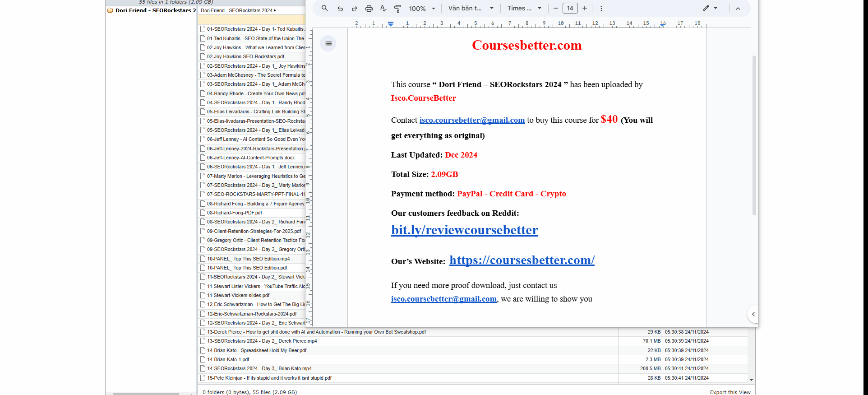Click the file icon of '12-Eric-Schwartzman-Rockstars-2024.pdf'
The height and width of the screenshot is (395, 868).
(203, 314)
